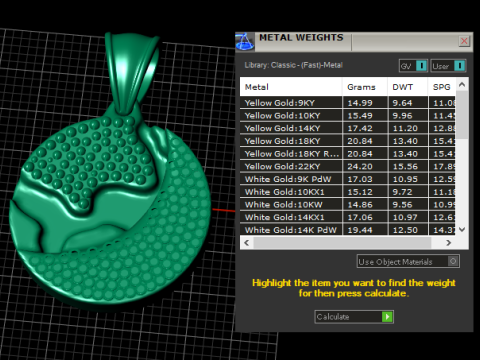Click the 9.72 DWT value
The image size is (480, 360).
point(402,192)
